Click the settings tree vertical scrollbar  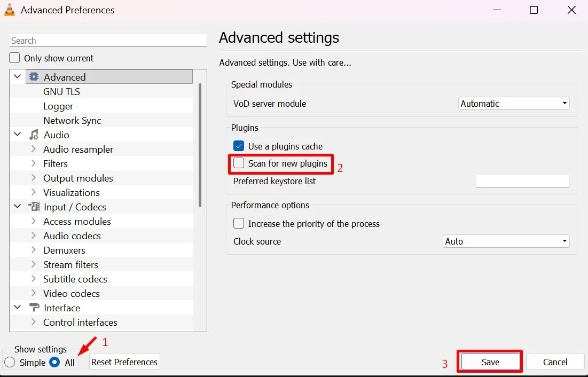pyautogui.click(x=200, y=145)
